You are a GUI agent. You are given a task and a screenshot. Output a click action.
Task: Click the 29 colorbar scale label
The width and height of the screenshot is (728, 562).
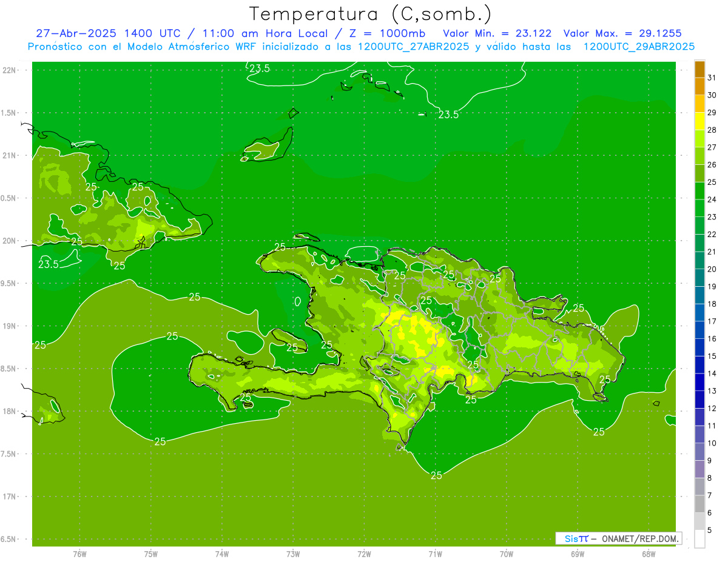712,113
